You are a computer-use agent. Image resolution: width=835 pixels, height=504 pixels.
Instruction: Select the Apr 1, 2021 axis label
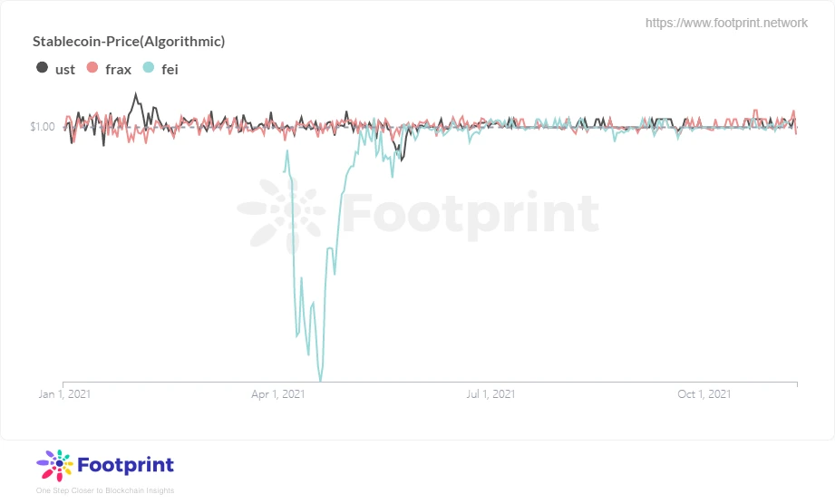(278, 394)
